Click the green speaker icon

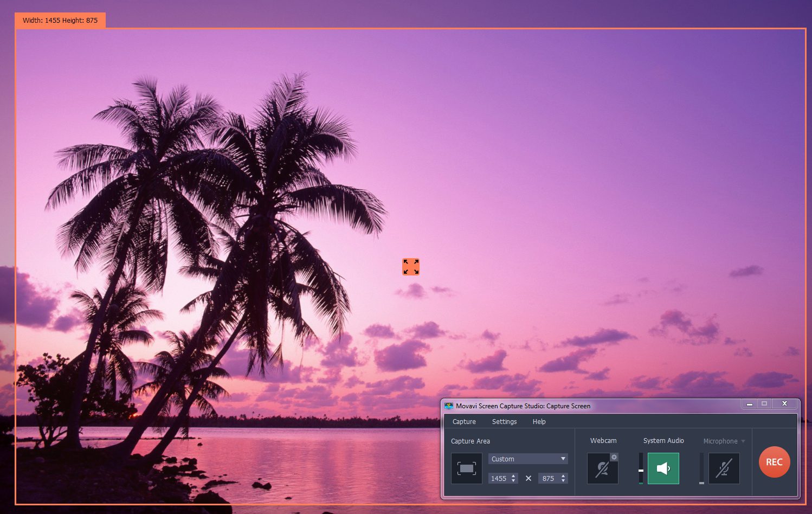[663, 468]
